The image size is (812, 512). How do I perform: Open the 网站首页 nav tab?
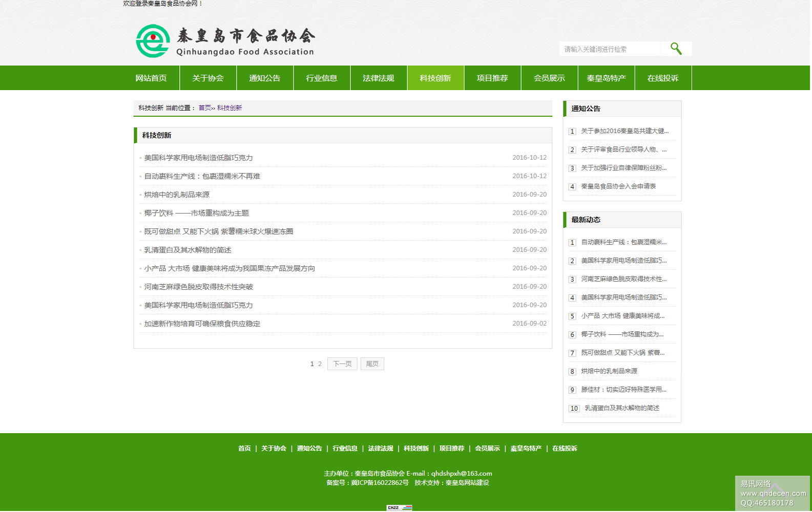(x=151, y=78)
